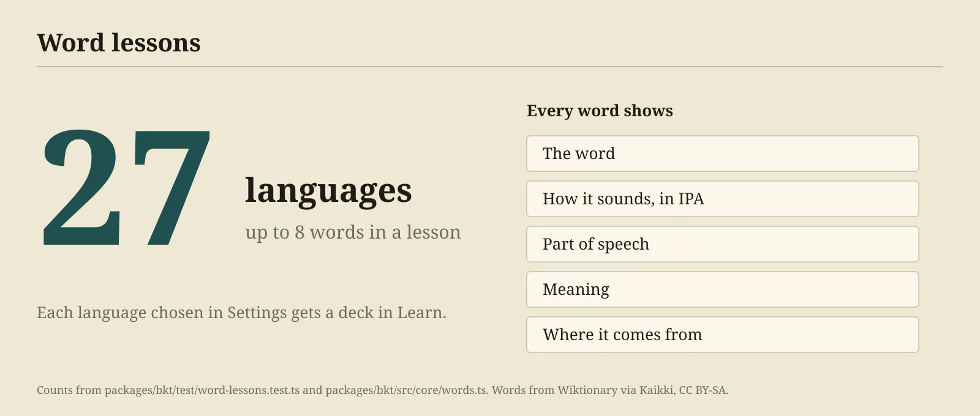Click the 'The word' box

723,154
